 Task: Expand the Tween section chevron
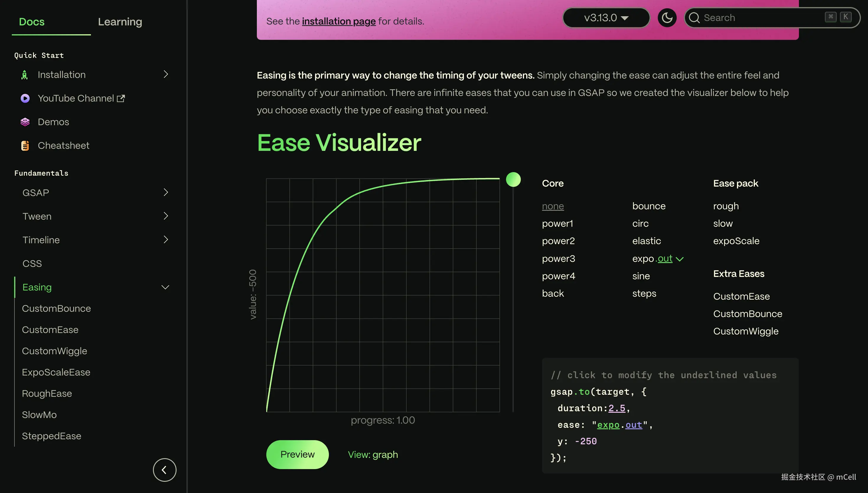click(x=166, y=216)
